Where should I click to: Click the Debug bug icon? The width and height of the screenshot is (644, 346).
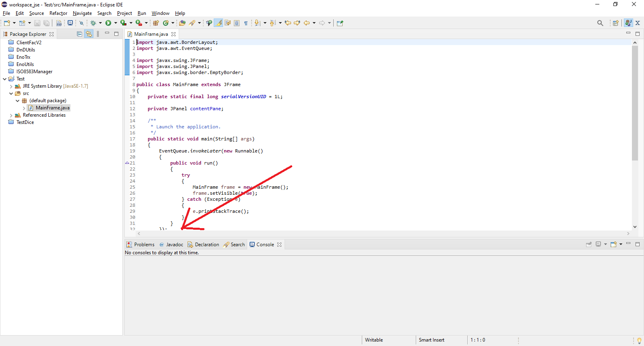tap(93, 23)
